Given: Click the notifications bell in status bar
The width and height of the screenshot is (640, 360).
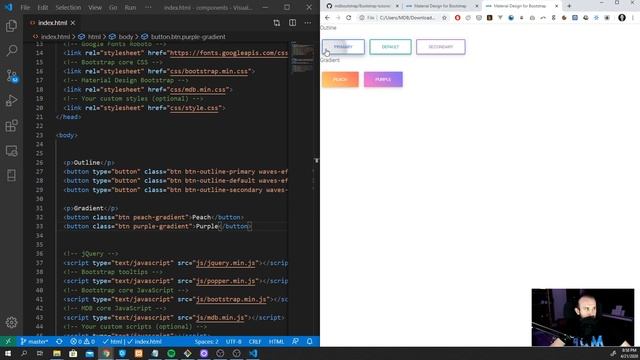Looking at the screenshot, I should pos(309,342).
